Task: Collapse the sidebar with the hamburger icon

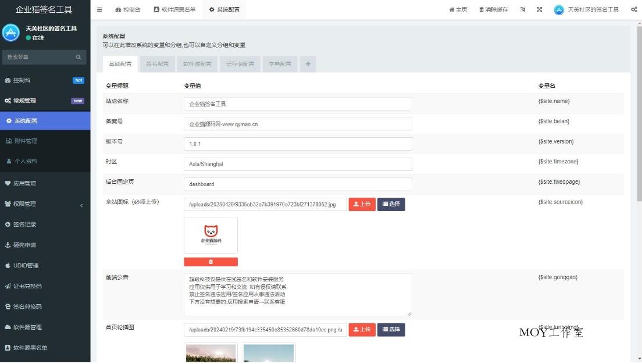Action: (99, 9)
